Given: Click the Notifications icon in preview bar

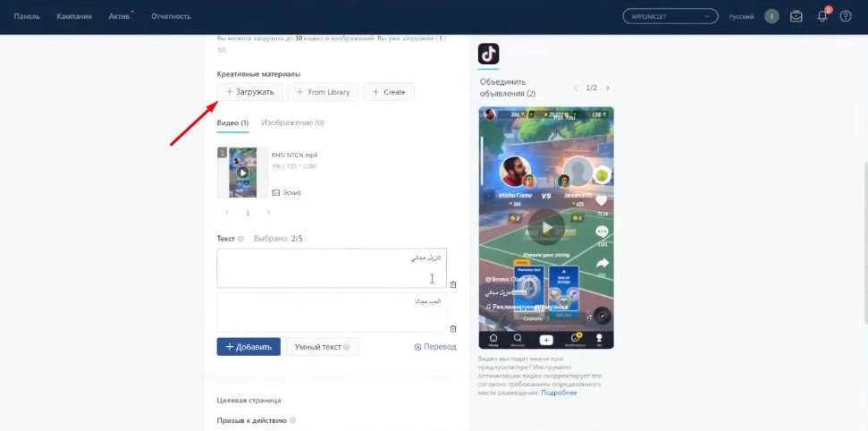Looking at the screenshot, I should click(575, 340).
